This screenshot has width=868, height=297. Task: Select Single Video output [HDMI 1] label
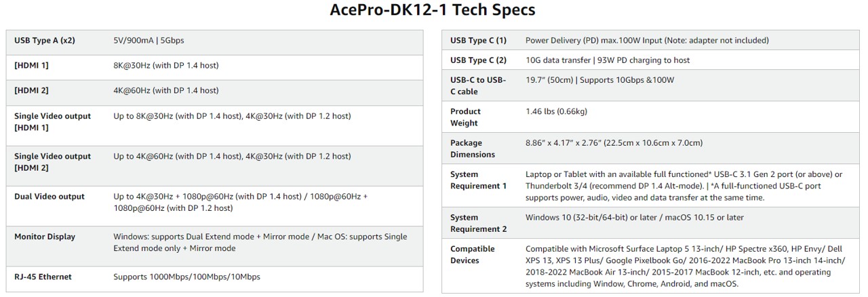coord(52,122)
